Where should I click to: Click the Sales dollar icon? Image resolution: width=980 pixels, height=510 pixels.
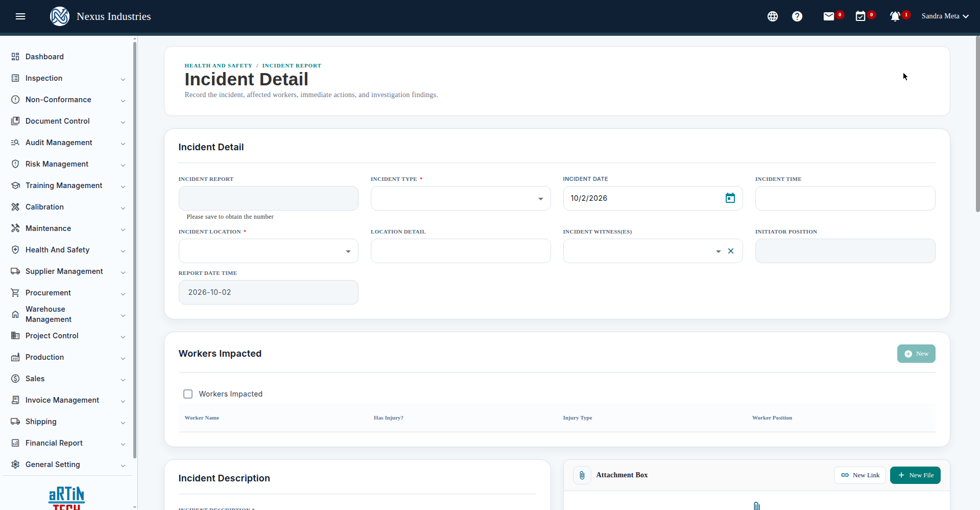(x=15, y=379)
